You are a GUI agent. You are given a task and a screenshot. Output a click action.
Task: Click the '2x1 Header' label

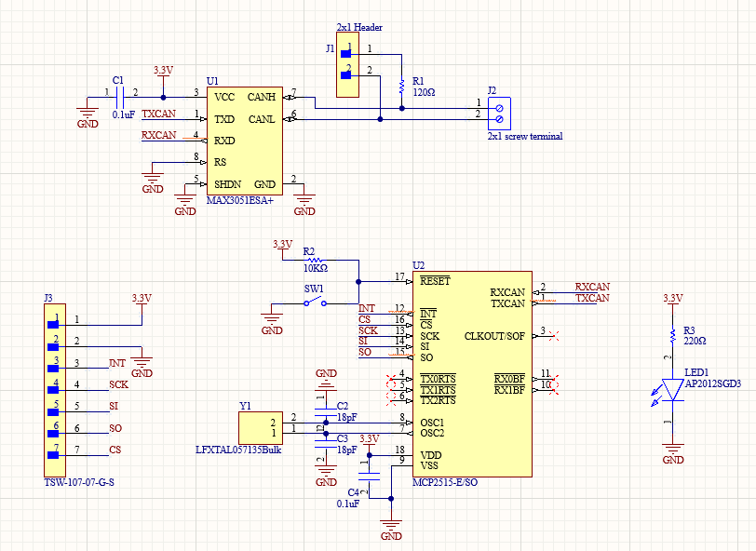359,28
